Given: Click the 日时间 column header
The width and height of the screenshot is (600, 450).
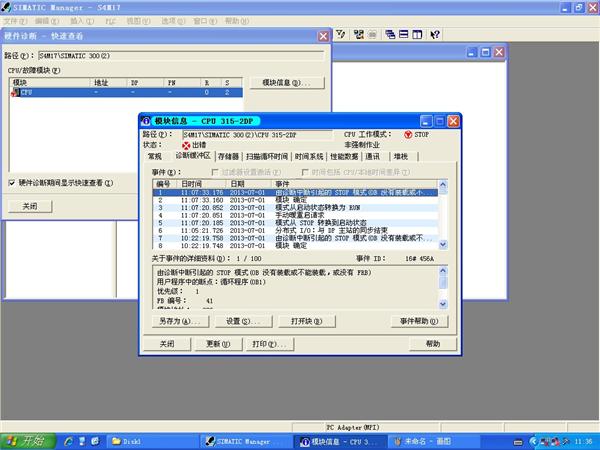Looking at the screenshot, I should 202,184.
